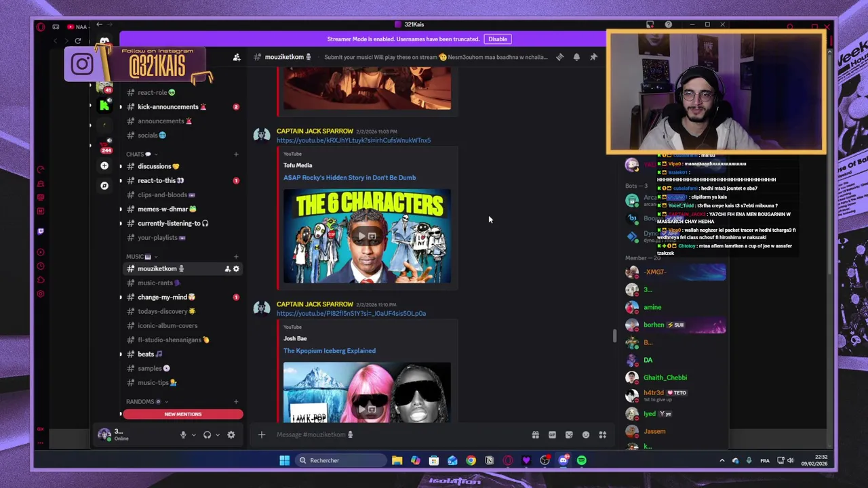Open Discover servers compass icon
The image size is (868, 488).
pyautogui.click(x=104, y=186)
